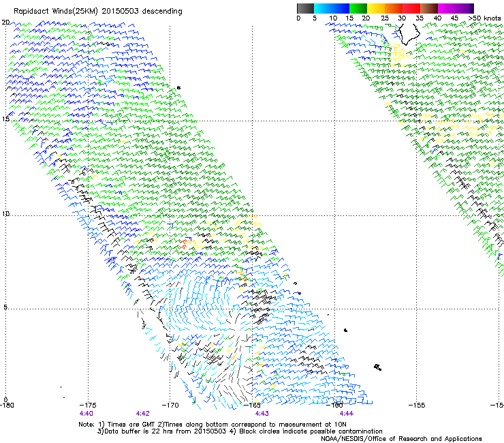Click the '4:43' swath time label
504x443 pixels.
262,414
